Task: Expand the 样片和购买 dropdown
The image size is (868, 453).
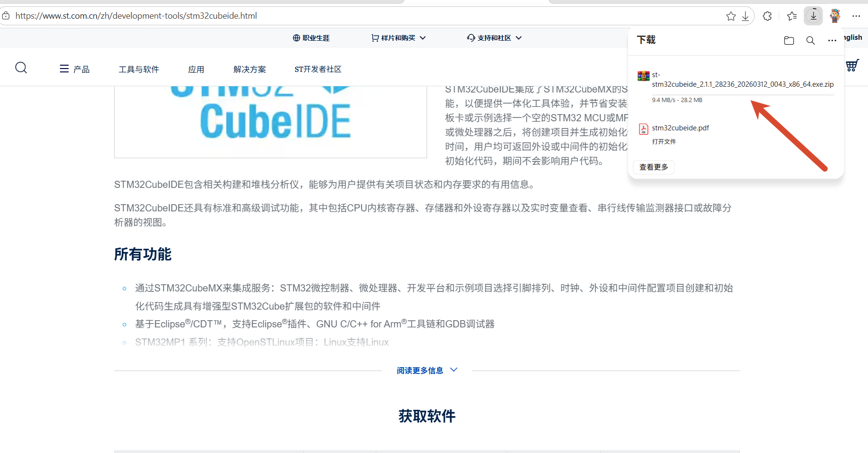Action: point(398,38)
